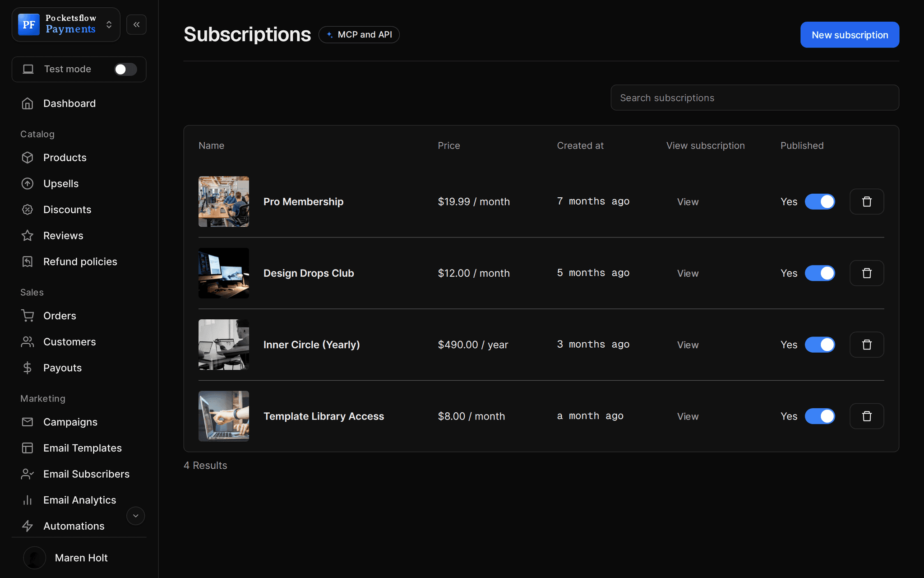Click the MCP and API badge

(x=359, y=35)
